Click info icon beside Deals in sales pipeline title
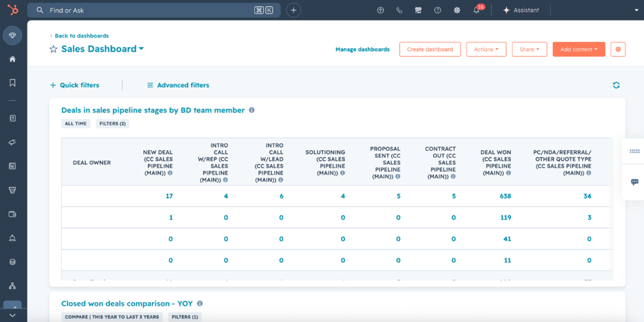 [251, 110]
